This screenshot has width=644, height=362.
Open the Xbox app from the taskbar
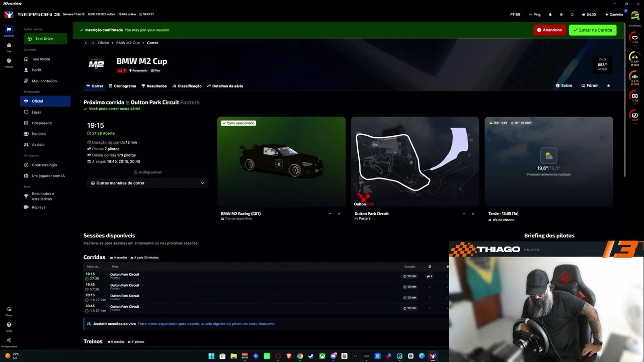click(322, 356)
